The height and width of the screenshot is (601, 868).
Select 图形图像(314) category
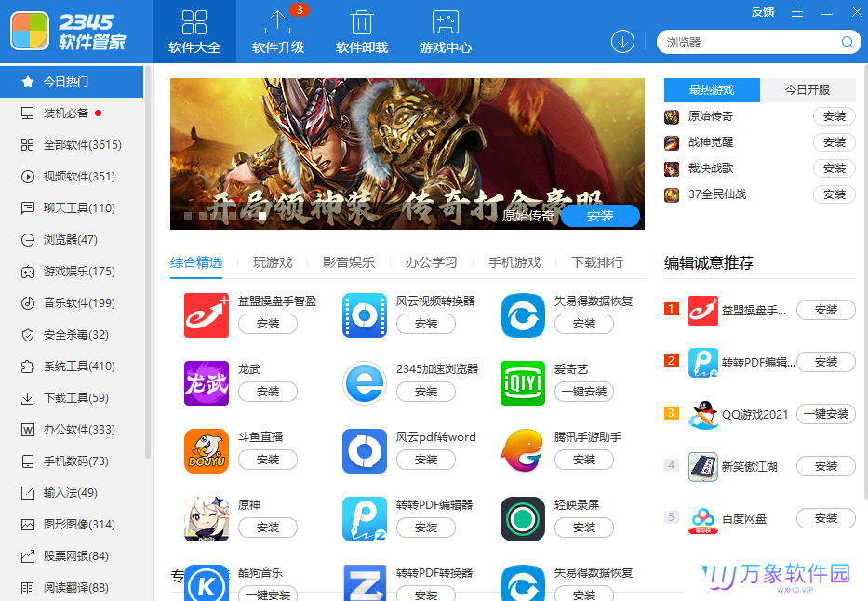[x=72, y=524]
